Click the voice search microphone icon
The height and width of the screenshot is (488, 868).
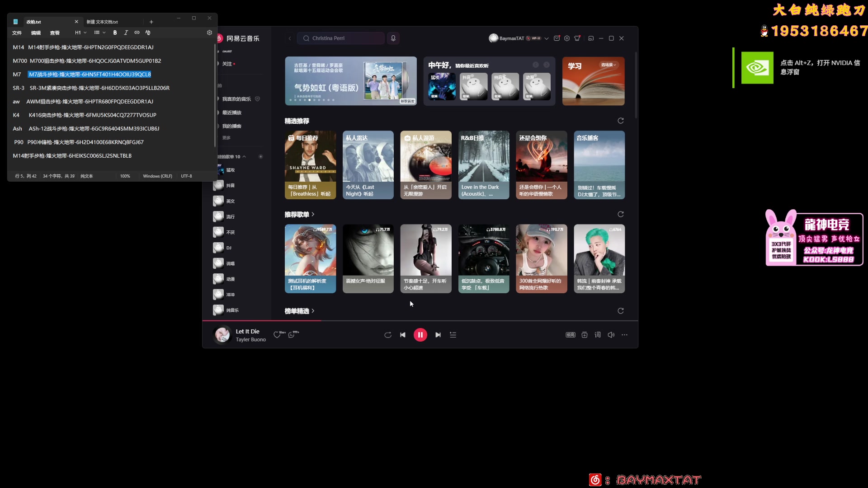[393, 38]
